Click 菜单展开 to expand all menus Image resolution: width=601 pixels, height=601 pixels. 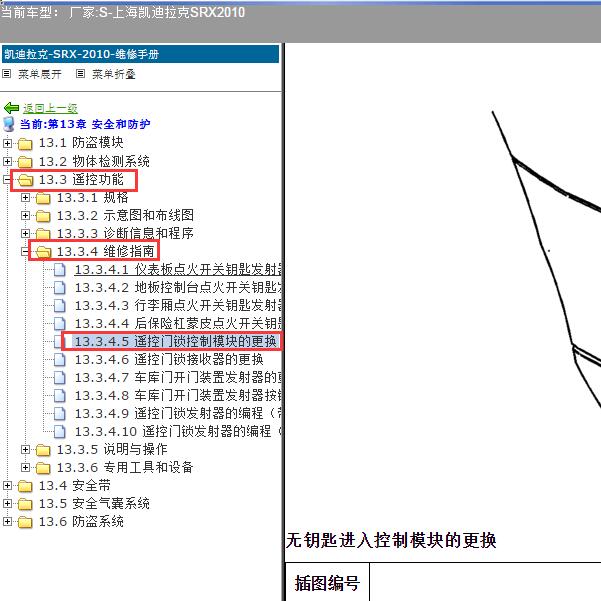(40, 74)
